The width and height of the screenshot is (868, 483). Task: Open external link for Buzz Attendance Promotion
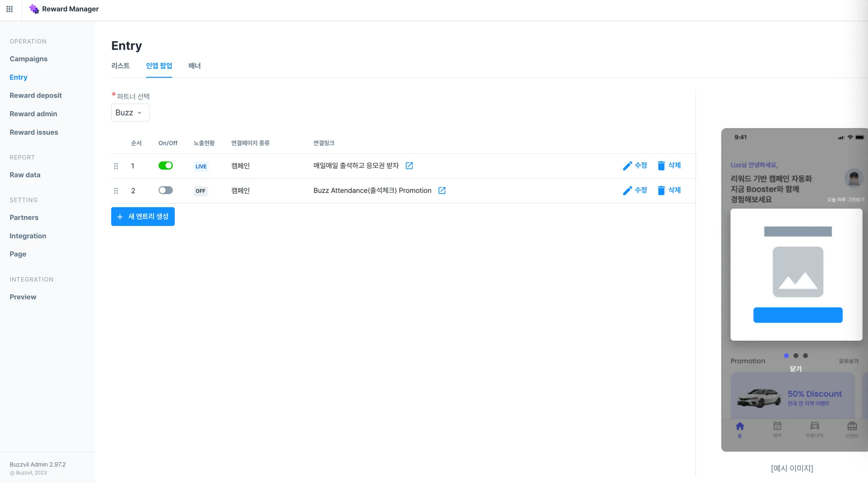point(442,191)
